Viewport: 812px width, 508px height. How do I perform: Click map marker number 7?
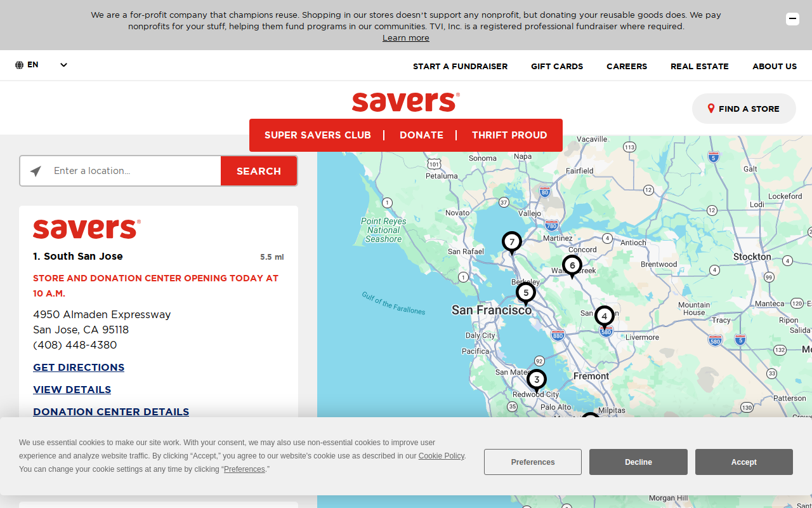(x=512, y=243)
